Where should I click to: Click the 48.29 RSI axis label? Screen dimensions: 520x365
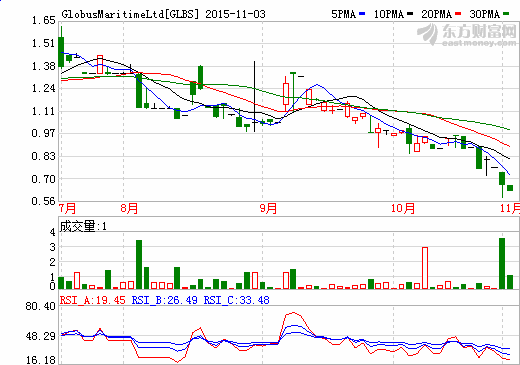tap(41, 336)
